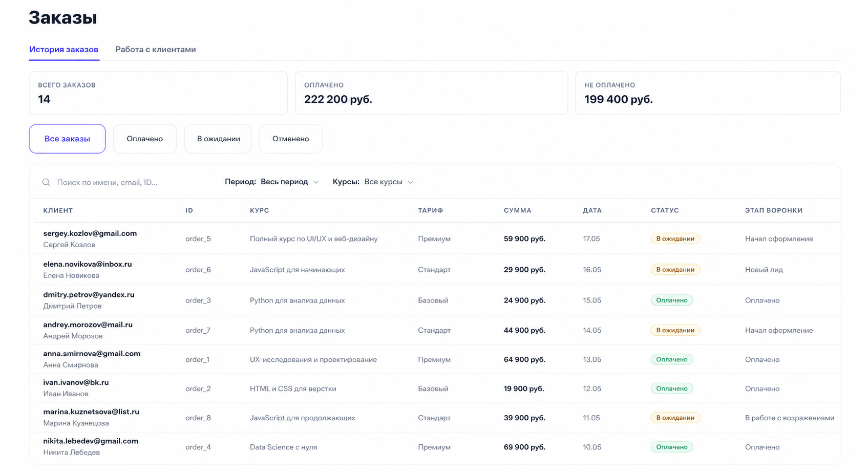Click the search magnifier icon

pos(46,182)
